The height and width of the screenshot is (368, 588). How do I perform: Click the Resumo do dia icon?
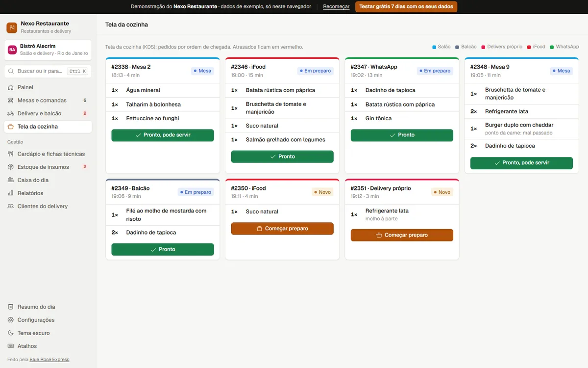tap(11, 307)
